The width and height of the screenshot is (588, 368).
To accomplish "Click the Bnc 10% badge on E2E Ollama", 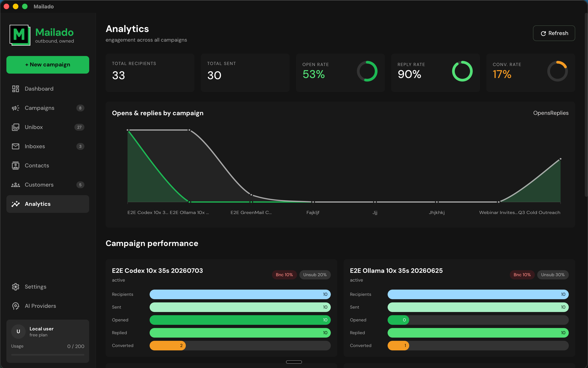I will 522,275.
